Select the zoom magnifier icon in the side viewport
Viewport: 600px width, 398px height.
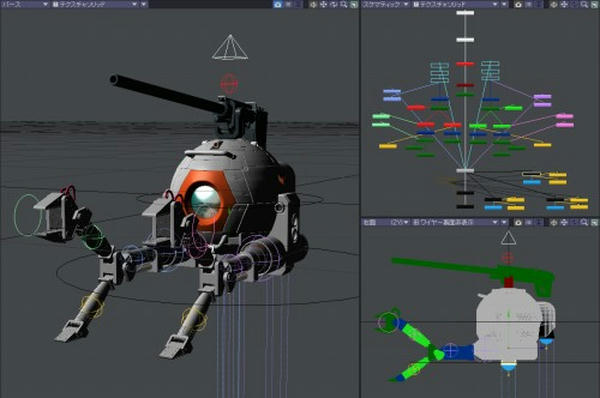584,222
